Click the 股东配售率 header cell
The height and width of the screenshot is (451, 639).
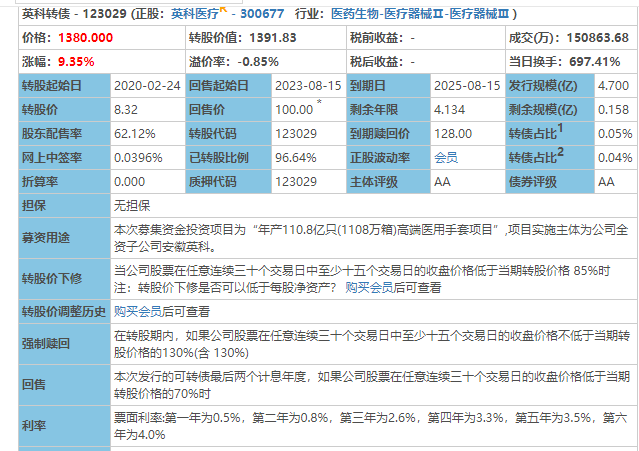tap(64, 134)
